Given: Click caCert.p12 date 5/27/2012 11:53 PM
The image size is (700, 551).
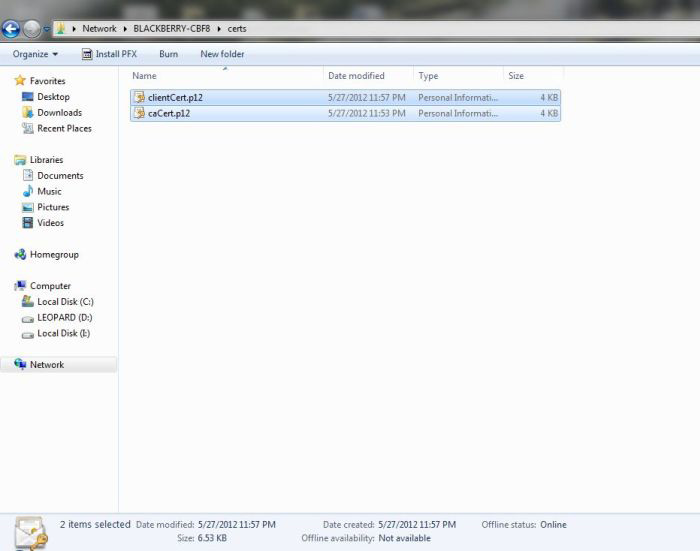Looking at the screenshot, I should point(367,113).
